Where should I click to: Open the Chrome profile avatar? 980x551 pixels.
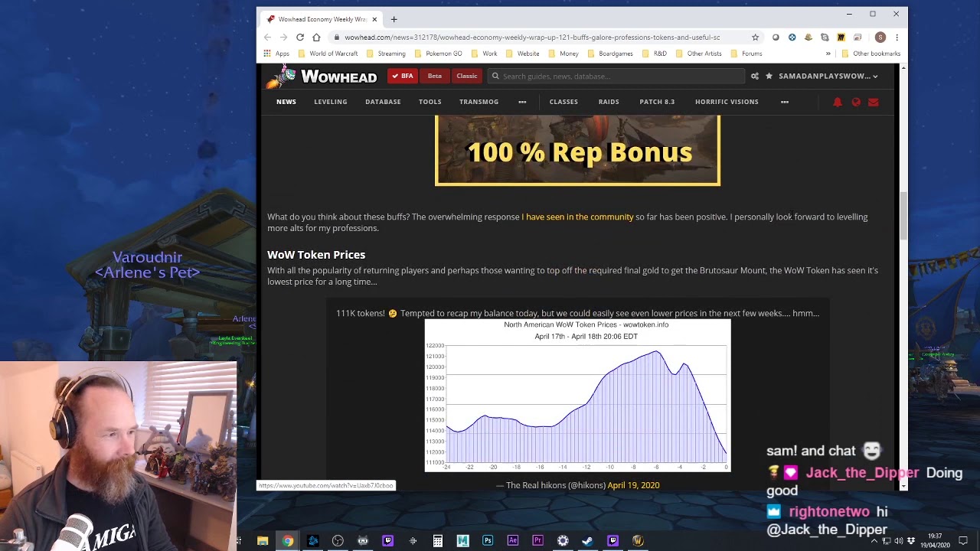880,37
